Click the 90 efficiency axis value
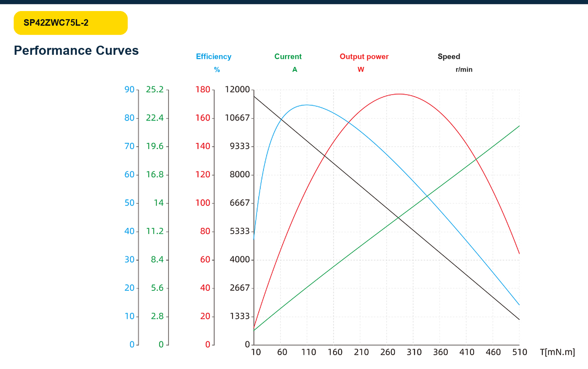 (x=129, y=89)
